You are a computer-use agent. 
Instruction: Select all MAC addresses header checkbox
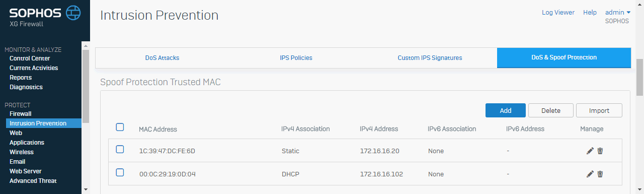[120, 127]
